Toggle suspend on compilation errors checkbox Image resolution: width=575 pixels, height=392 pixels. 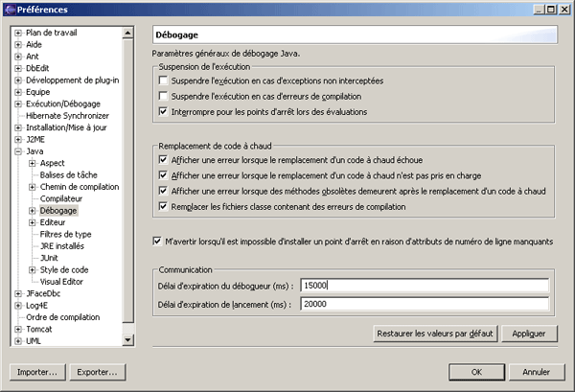(164, 98)
